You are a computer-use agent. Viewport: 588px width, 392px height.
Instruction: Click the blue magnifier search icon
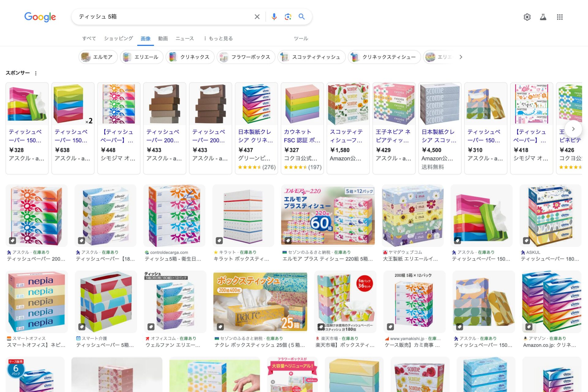(x=302, y=17)
